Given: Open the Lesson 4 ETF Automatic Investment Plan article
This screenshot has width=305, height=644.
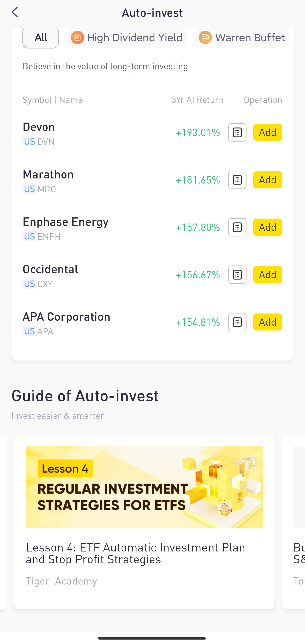Looking at the screenshot, I should click(x=135, y=553).
